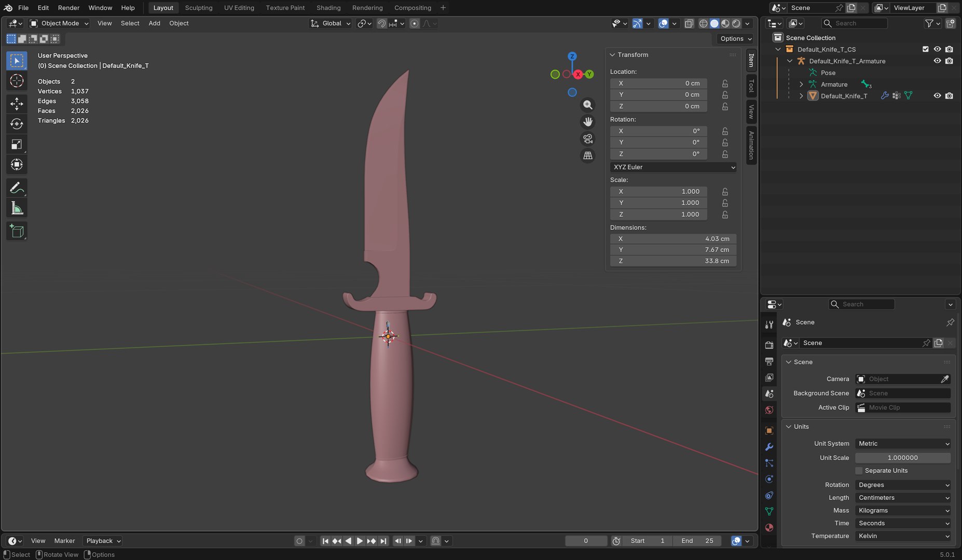Open the Modifiers properties wrench icon
Viewport: 962px width, 560px height.
pyautogui.click(x=769, y=446)
